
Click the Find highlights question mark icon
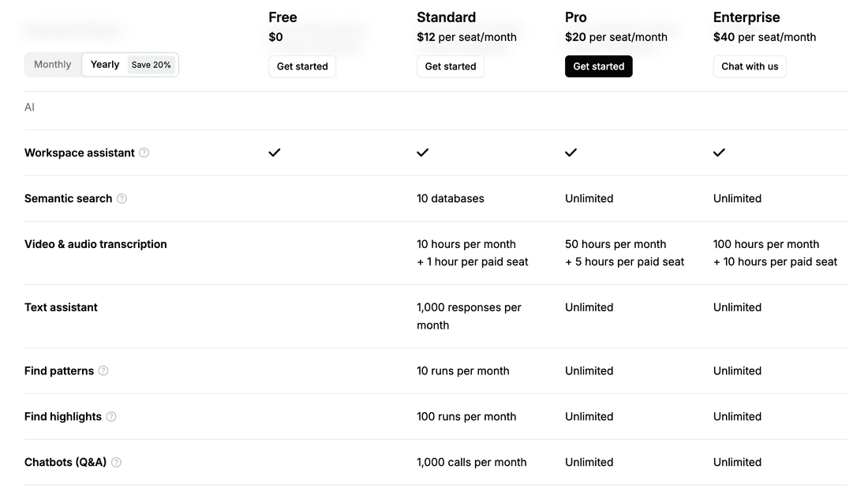point(111,417)
